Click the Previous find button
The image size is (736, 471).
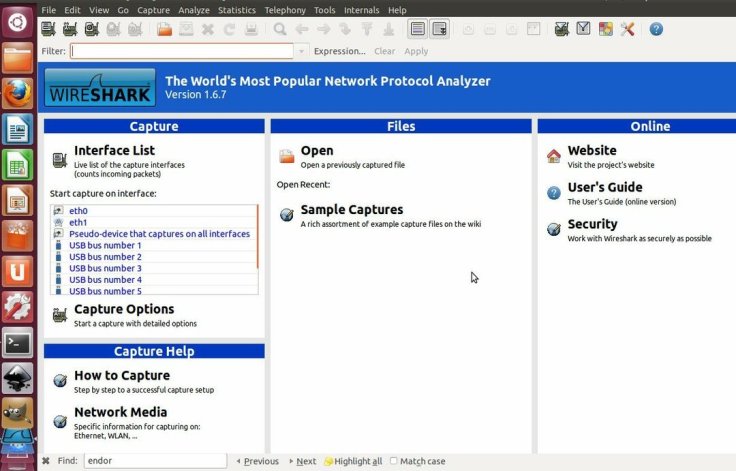(x=258, y=461)
